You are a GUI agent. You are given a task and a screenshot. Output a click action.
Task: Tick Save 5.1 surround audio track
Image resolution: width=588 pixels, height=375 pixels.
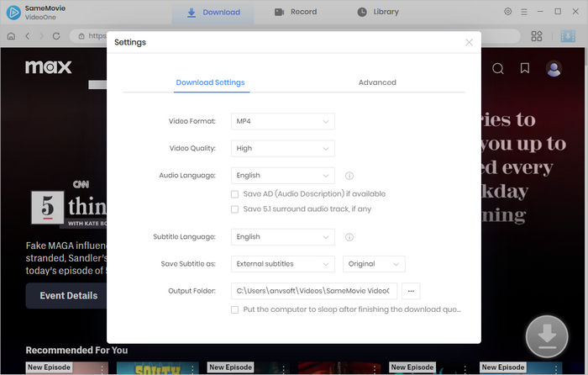(234, 209)
